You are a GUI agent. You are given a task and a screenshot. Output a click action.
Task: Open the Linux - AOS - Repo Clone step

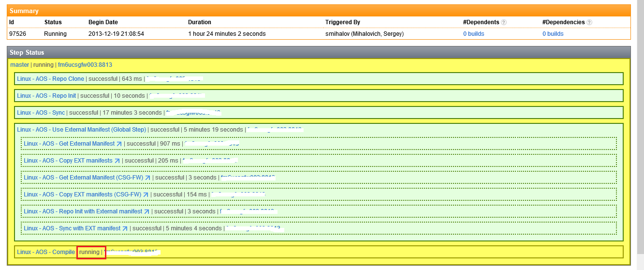(50, 79)
